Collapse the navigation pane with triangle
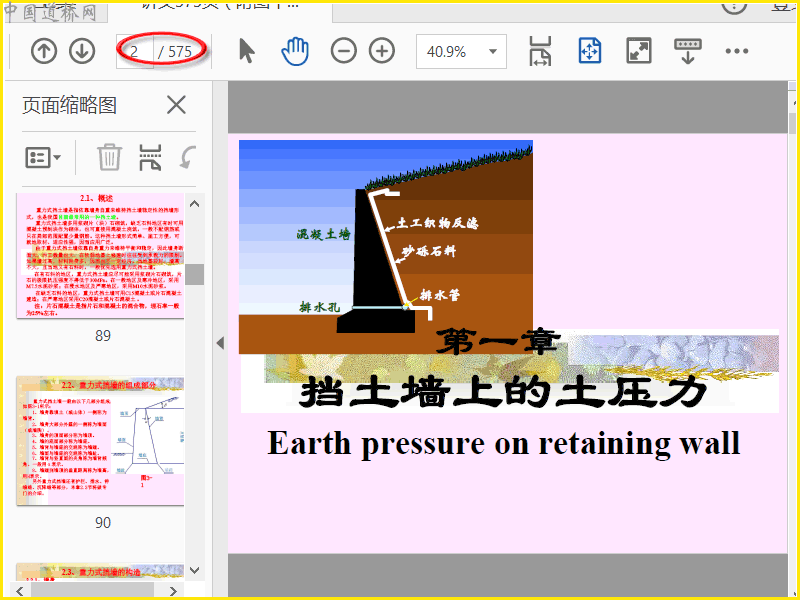This screenshot has width=800, height=600. click(220, 343)
